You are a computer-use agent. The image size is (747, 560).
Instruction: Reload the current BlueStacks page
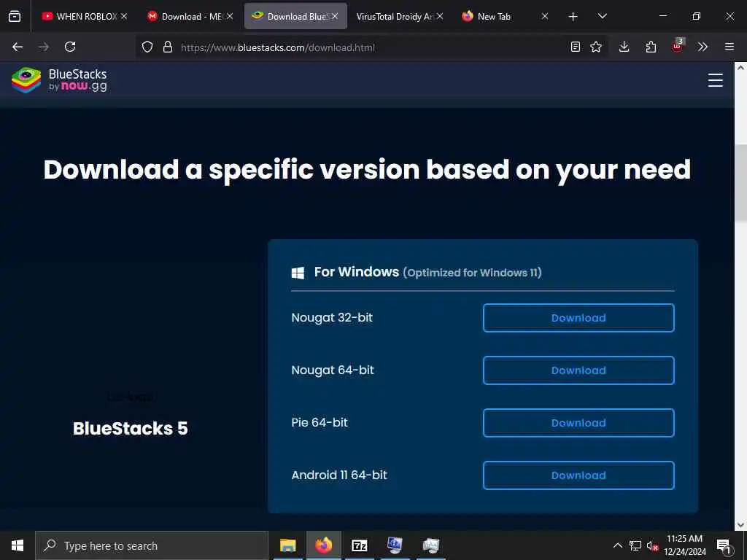click(x=70, y=47)
